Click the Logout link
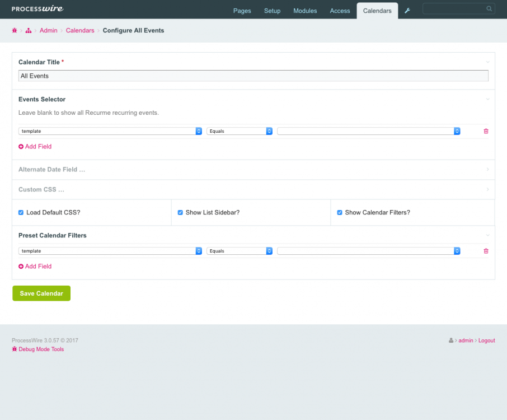This screenshot has height=420, width=507. [486, 340]
